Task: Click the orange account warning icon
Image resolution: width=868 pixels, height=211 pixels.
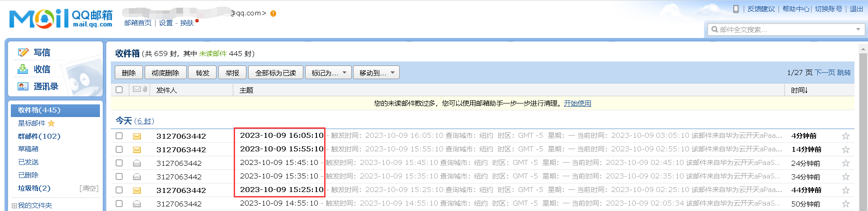Action: [x=273, y=14]
